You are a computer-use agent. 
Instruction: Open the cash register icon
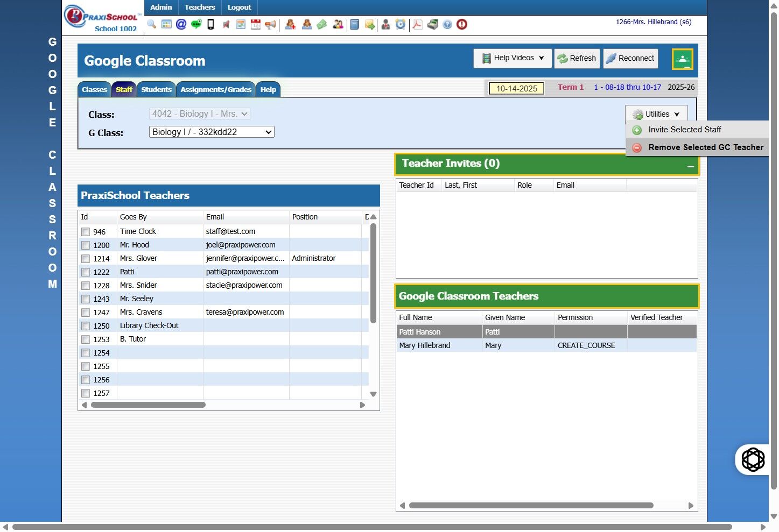pos(433,24)
